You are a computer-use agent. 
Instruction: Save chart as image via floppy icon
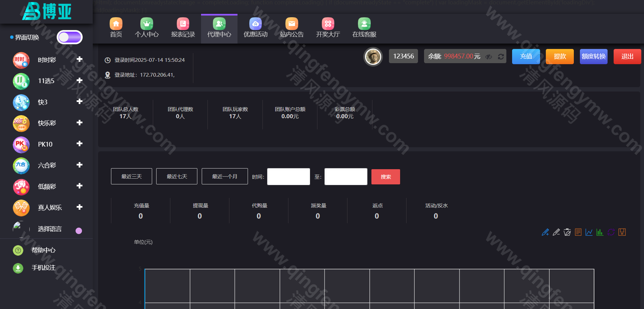pos(622,232)
